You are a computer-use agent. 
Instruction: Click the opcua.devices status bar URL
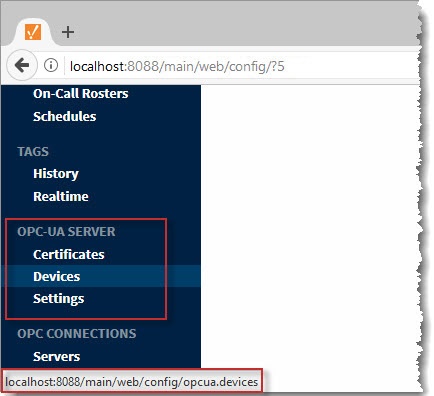point(132,382)
